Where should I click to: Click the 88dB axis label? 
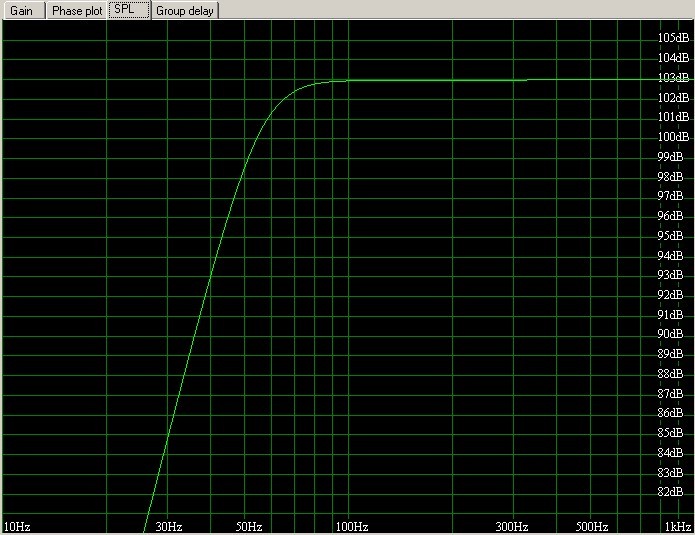point(670,374)
